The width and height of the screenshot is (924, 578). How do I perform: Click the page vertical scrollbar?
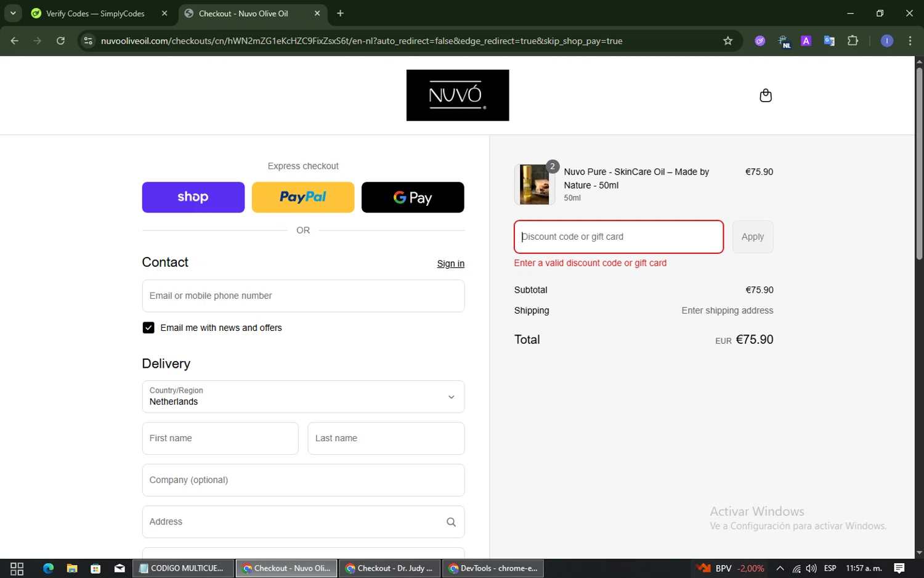(919, 163)
